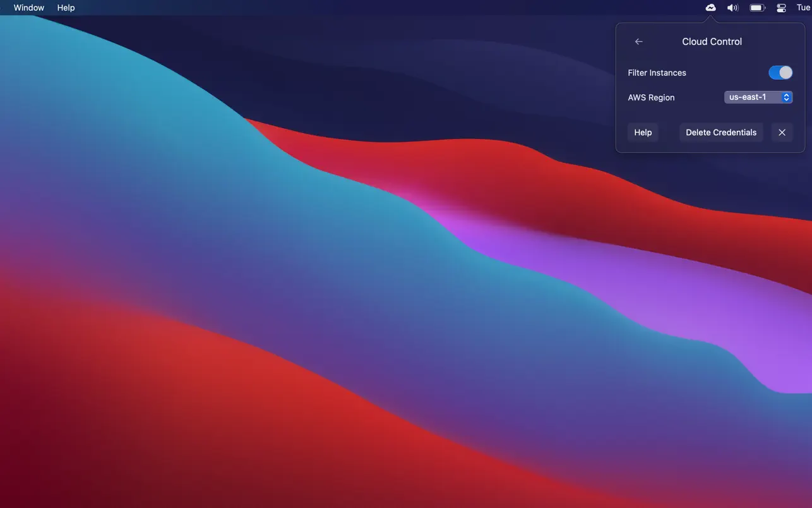812x508 pixels.
Task: Go back using the arrow in Cloud Control
Action: [x=638, y=42]
